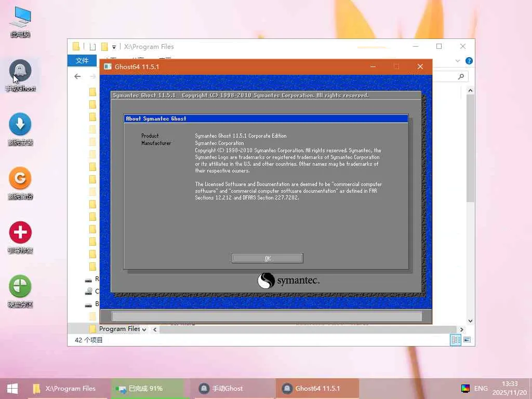Launch the 手动Ghost desktop shortcut
Viewport: 532px width, 399px height.
click(20, 75)
